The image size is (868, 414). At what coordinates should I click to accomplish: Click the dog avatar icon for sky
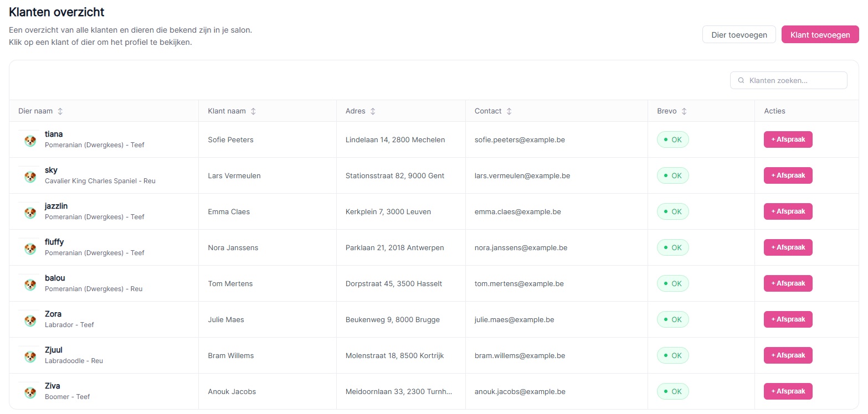click(30, 177)
